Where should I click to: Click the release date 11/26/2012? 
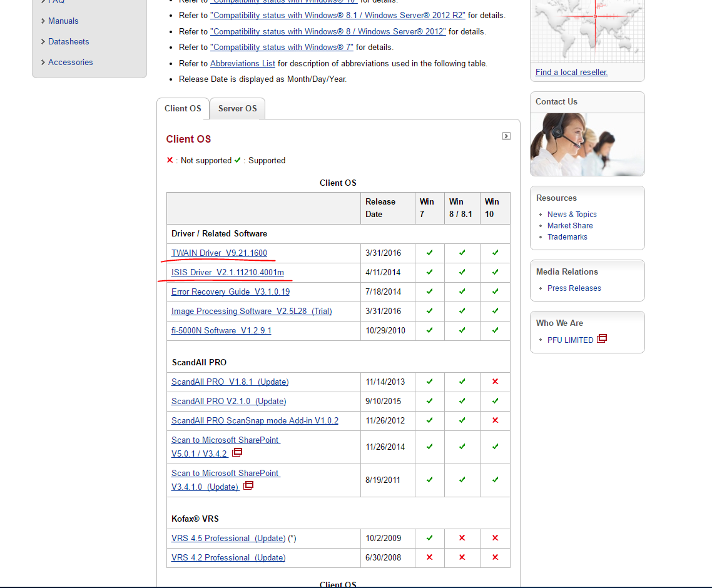[x=385, y=421]
